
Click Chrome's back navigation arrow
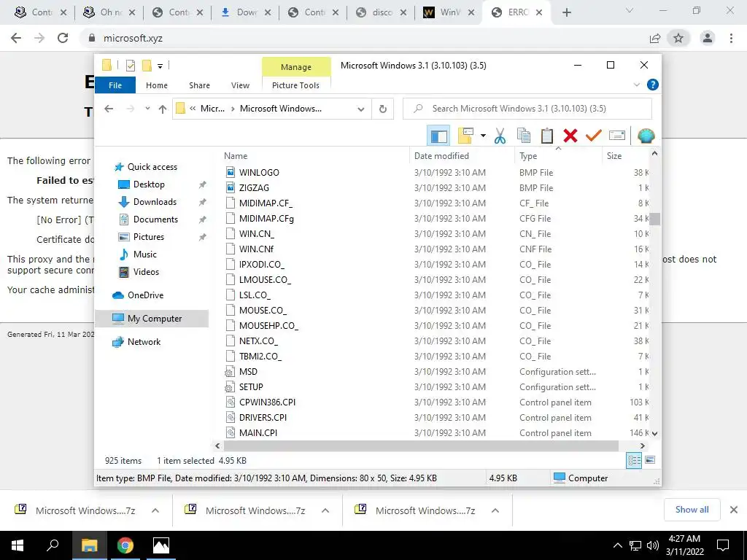pyautogui.click(x=16, y=38)
